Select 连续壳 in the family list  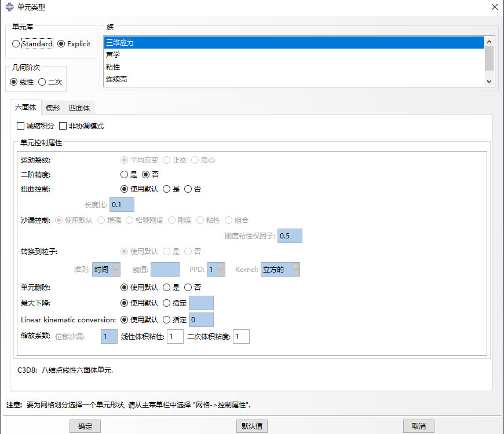click(x=294, y=79)
